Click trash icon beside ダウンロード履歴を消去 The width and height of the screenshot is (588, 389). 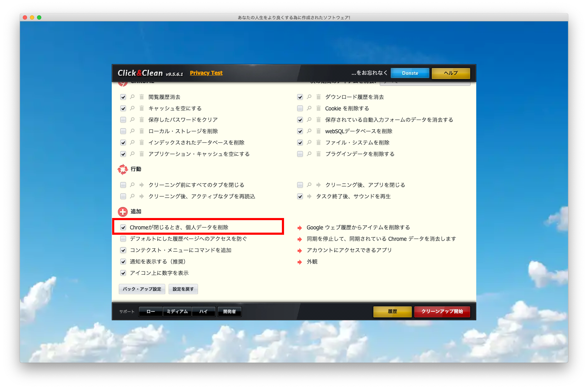(x=319, y=97)
